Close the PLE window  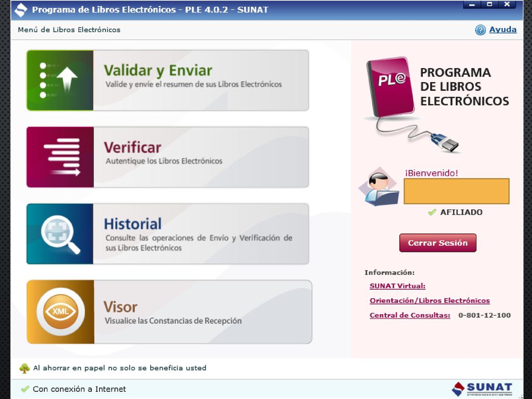pyautogui.click(x=507, y=4)
